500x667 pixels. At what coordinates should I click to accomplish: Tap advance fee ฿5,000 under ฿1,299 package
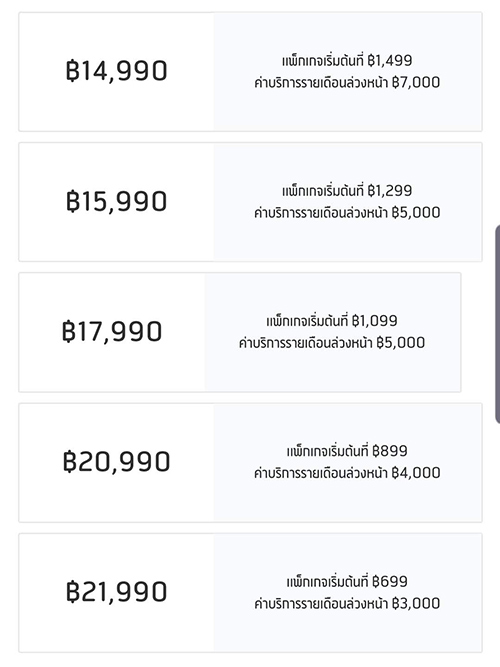[347, 213]
